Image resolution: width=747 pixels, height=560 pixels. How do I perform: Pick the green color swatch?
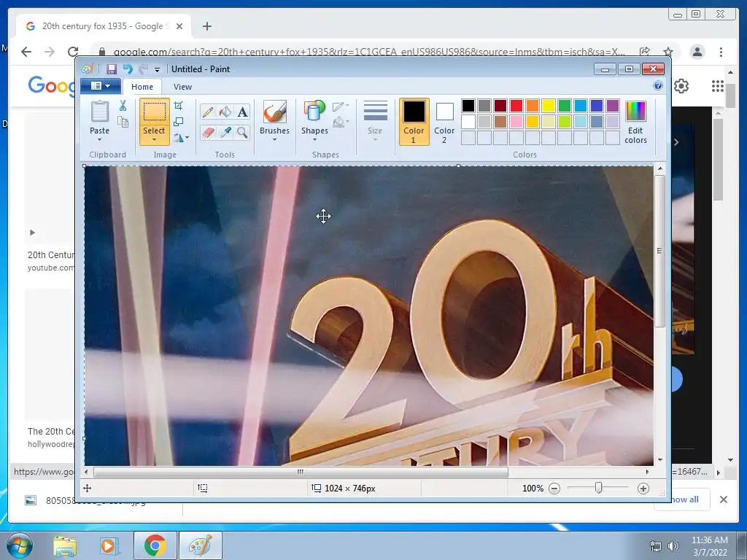pos(565,105)
